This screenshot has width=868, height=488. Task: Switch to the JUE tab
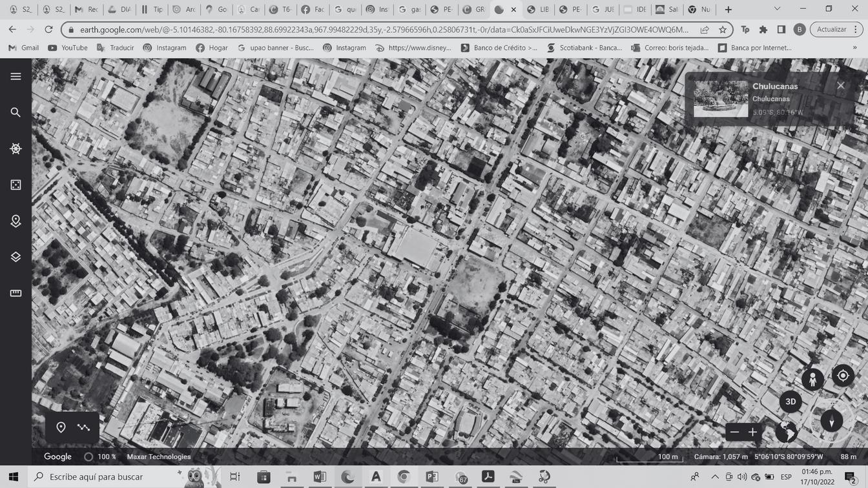tap(603, 10)
